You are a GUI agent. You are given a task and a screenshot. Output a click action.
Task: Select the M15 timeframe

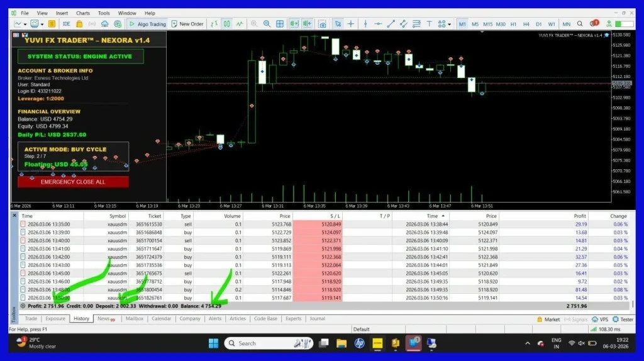487,25
